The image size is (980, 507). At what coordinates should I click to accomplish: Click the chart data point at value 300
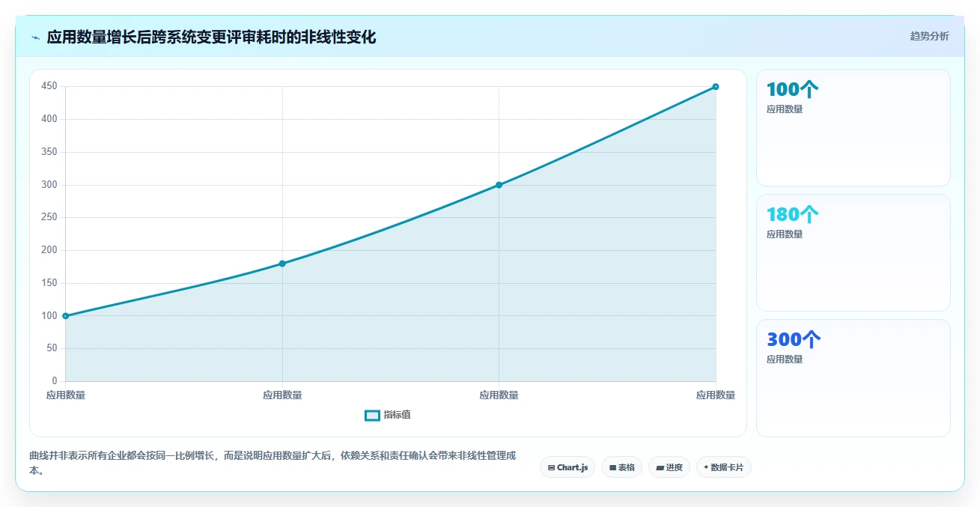pos(499,185)
